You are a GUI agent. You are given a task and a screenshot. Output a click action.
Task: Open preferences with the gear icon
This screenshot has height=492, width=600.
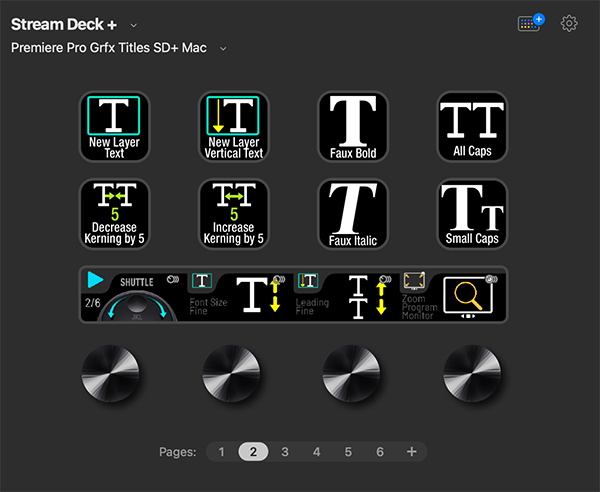[569, 24]
